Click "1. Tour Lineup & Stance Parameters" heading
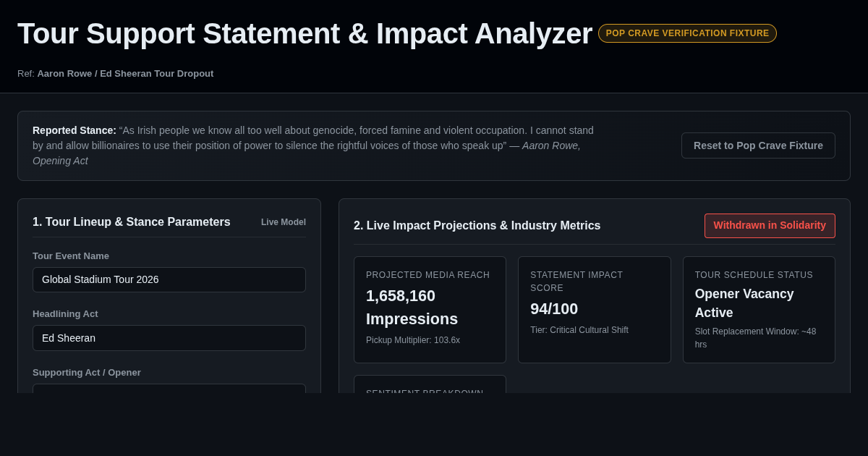The image size is (868, 456). coord(132,222)
